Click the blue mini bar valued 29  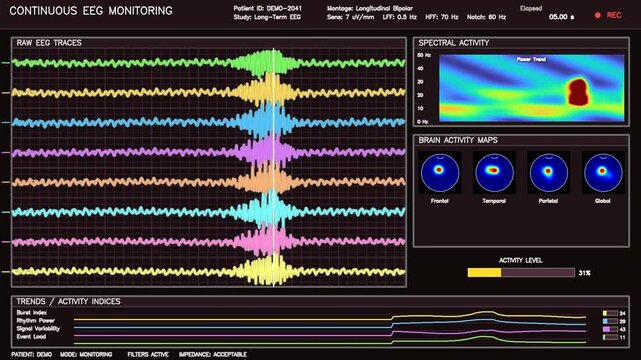click(x=610, y=321)
